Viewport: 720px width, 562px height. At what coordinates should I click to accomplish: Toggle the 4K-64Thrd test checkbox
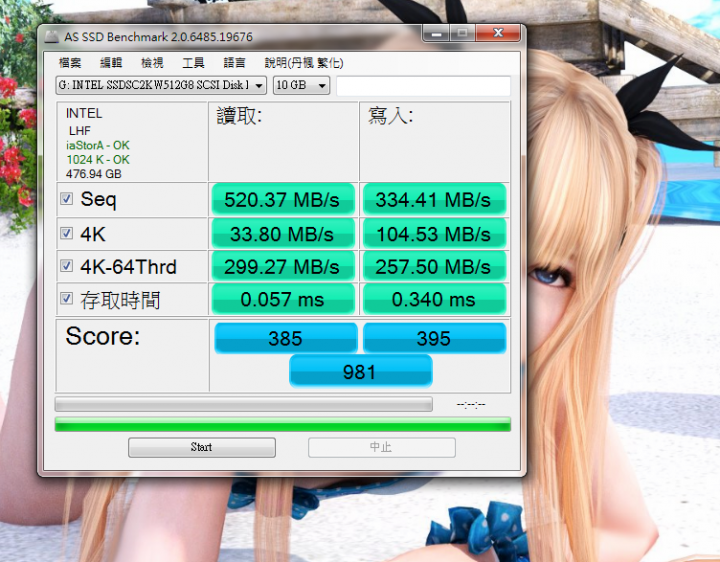tap(67, 265)
